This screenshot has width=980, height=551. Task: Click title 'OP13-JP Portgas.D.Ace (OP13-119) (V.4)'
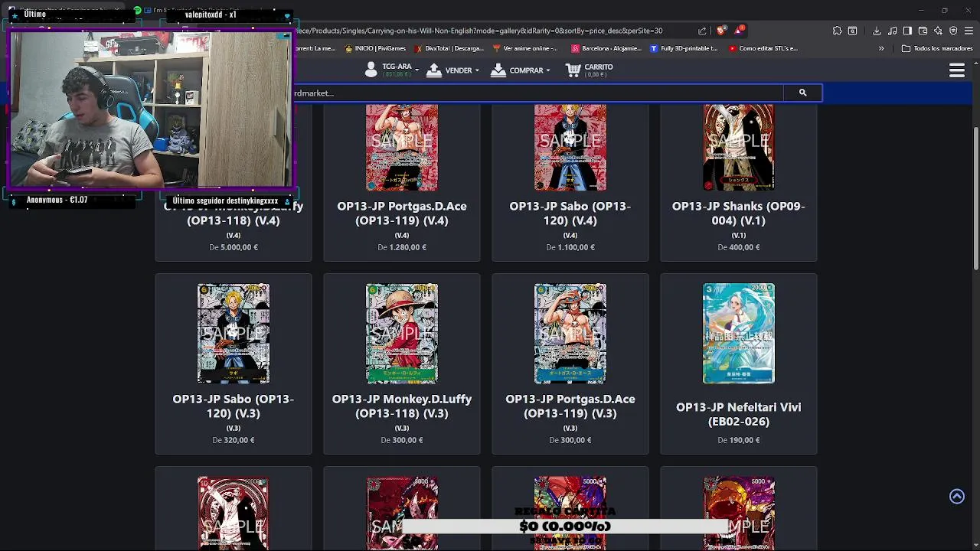402,214
